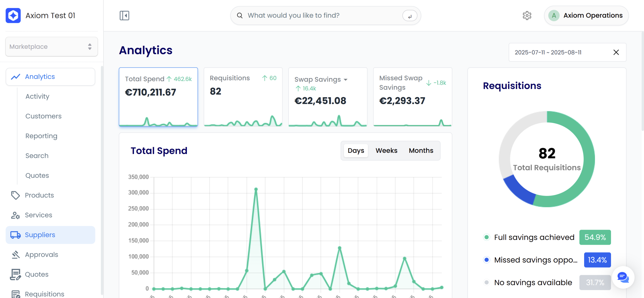Toggle Missed savings opportunity legend item
Image resolution: width=644 pixels, height=298 pixels.
coord(535,260)
